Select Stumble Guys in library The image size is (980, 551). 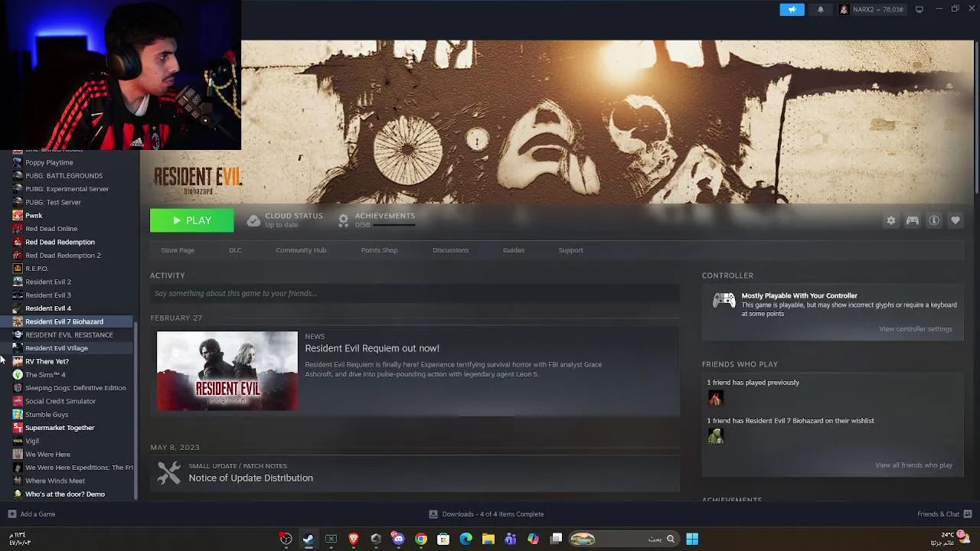click(x=47, y=414)
